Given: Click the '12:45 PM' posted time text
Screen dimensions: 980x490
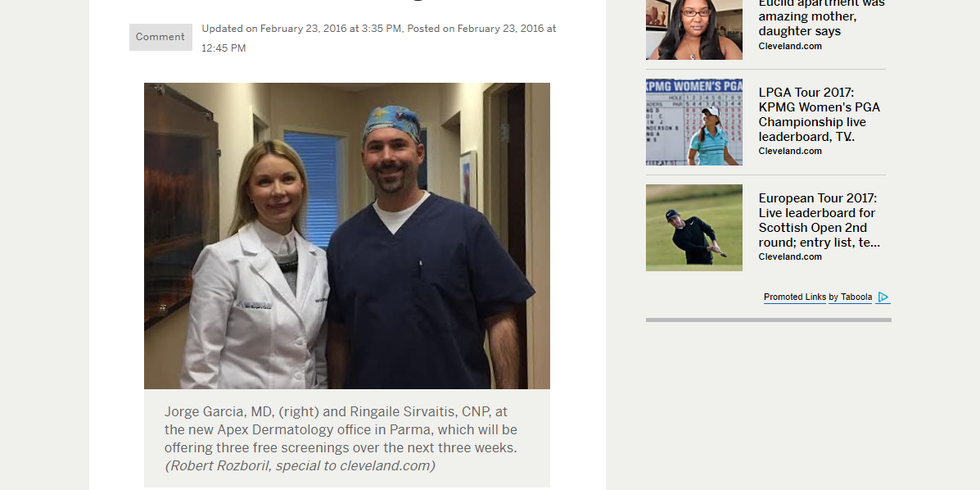Looking at the screenshot, I should point(224,48).
